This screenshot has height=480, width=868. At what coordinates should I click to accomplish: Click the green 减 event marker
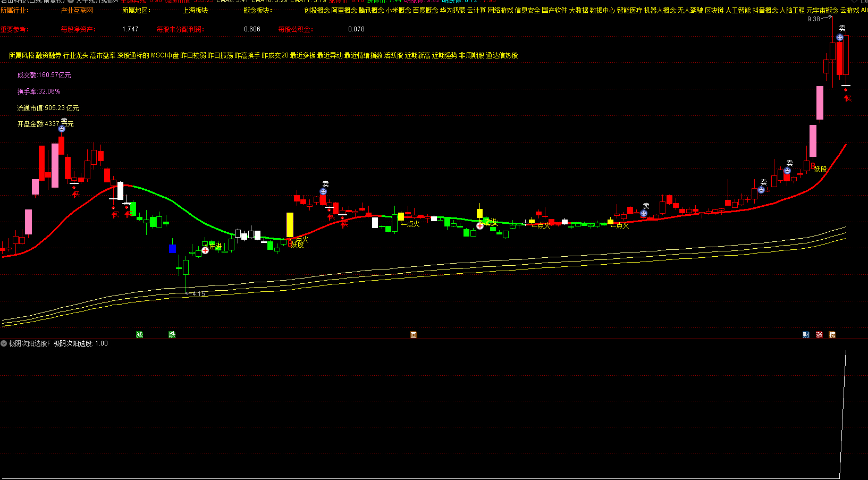139,334
